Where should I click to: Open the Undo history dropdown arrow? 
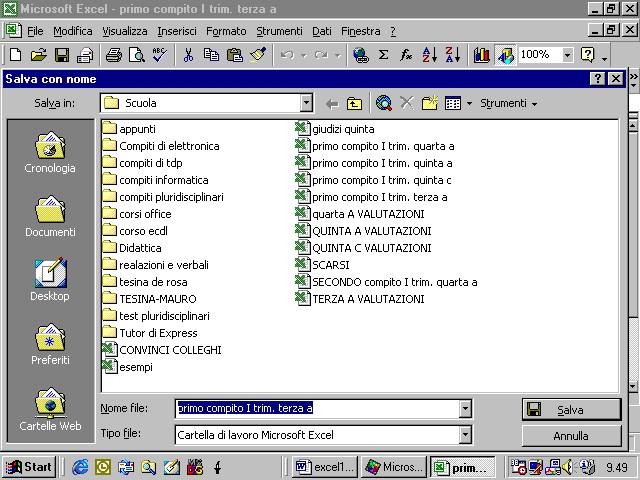(304, 55)
